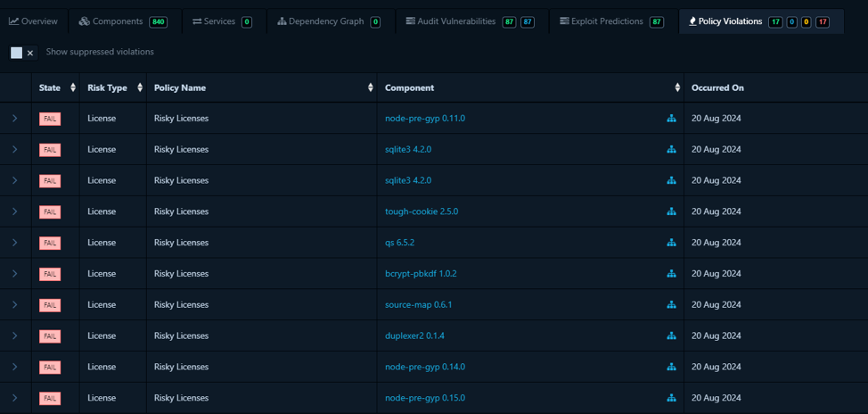Open the Audit Vulnerabilities tab
Viewport: 868px width, 414px height.
tap(471, 21)
